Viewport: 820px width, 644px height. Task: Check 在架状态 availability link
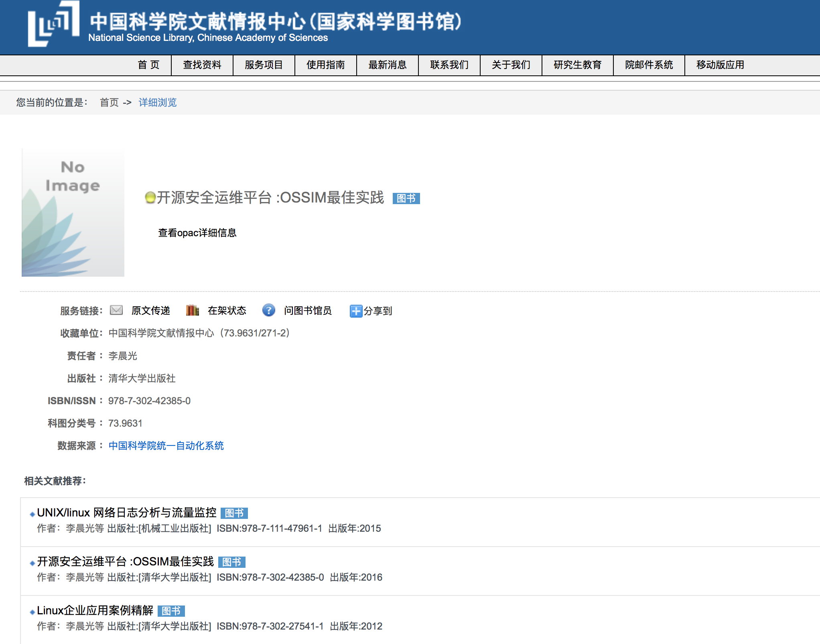point(227,311)
